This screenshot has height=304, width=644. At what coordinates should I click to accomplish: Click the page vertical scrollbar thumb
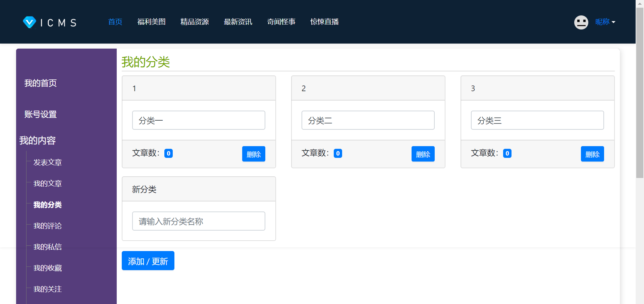(x=640, y=93)
